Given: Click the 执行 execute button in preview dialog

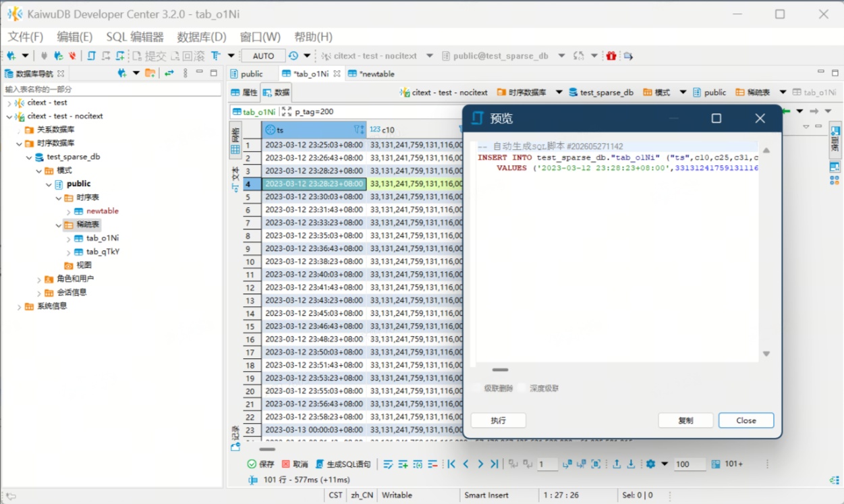Looking at the screenshot, I should point(499,420).
